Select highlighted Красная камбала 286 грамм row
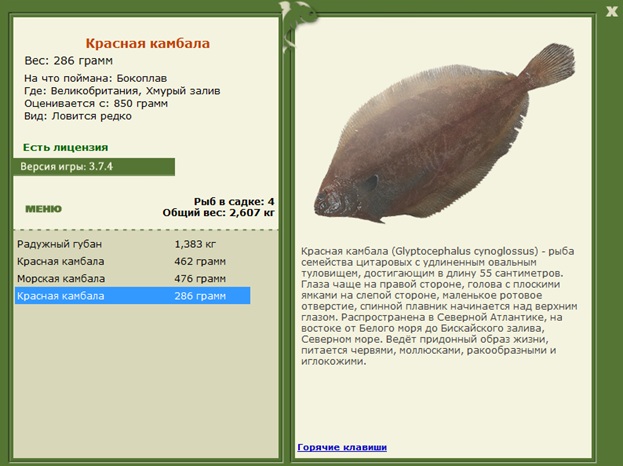623x466 pixels. coord(133,296)
